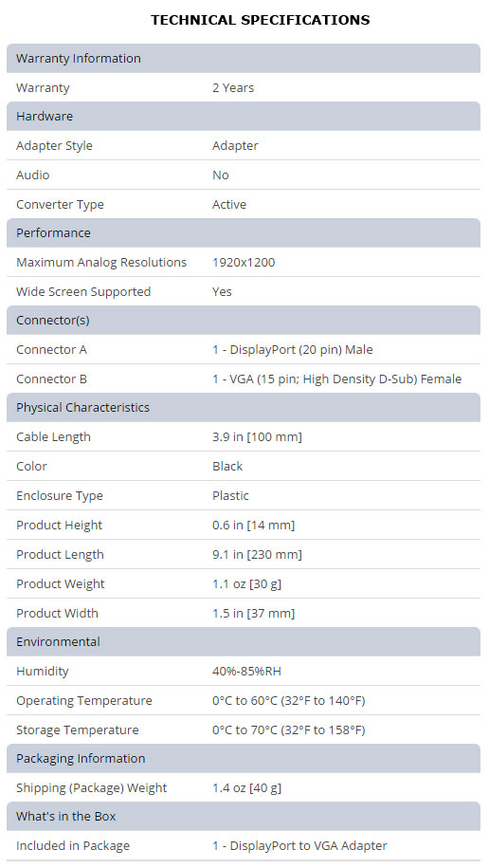Select the Humidity 40%-85%RH value
The image size is (489, 868).
click(246, 672)
